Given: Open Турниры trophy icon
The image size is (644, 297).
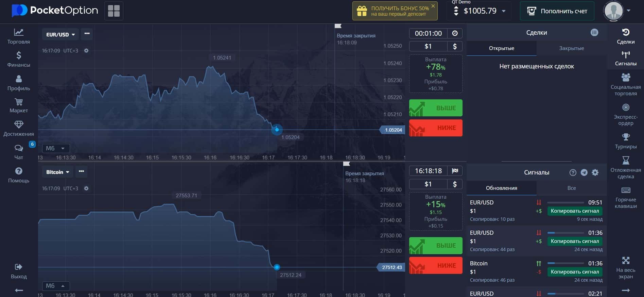Looking at the screenshot, I should tap(626, 141).
